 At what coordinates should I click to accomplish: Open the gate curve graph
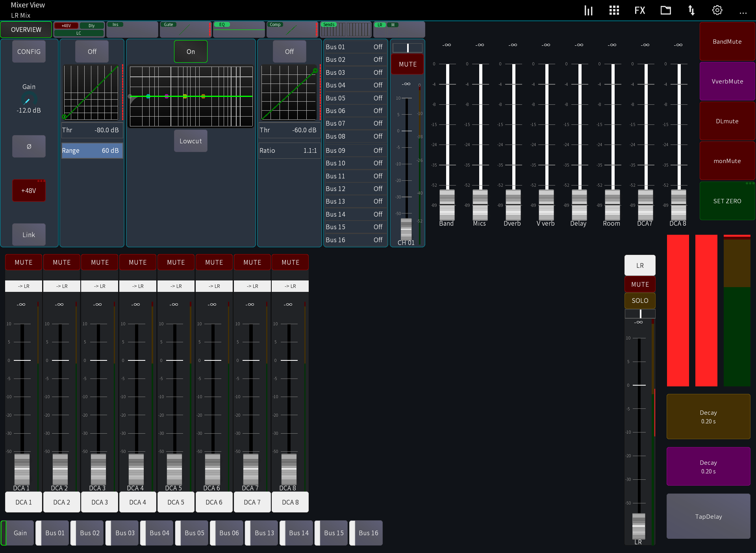[x=91, y=92]
